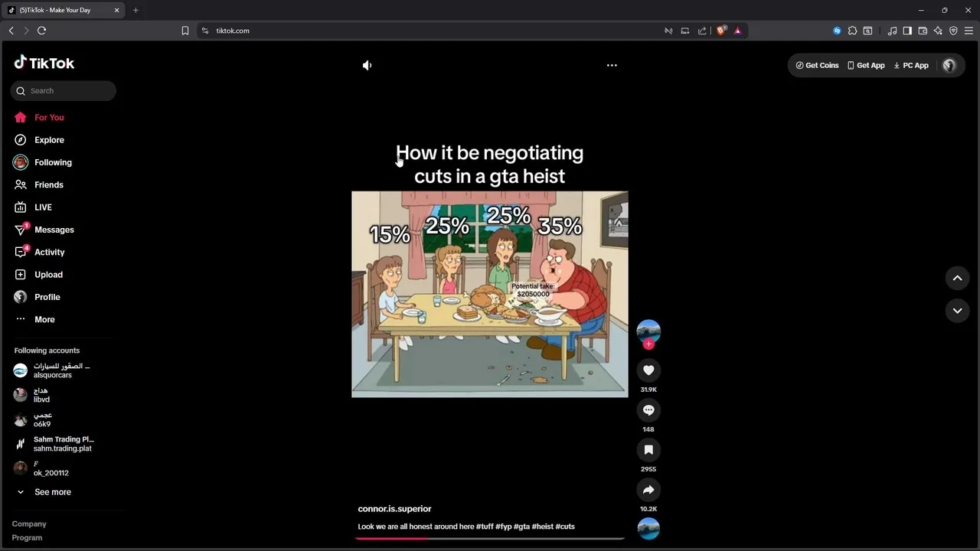The width and height of the screenshot is (980, 551).
Task: Click the video to pause playback
Action: (x=490, y=294)
